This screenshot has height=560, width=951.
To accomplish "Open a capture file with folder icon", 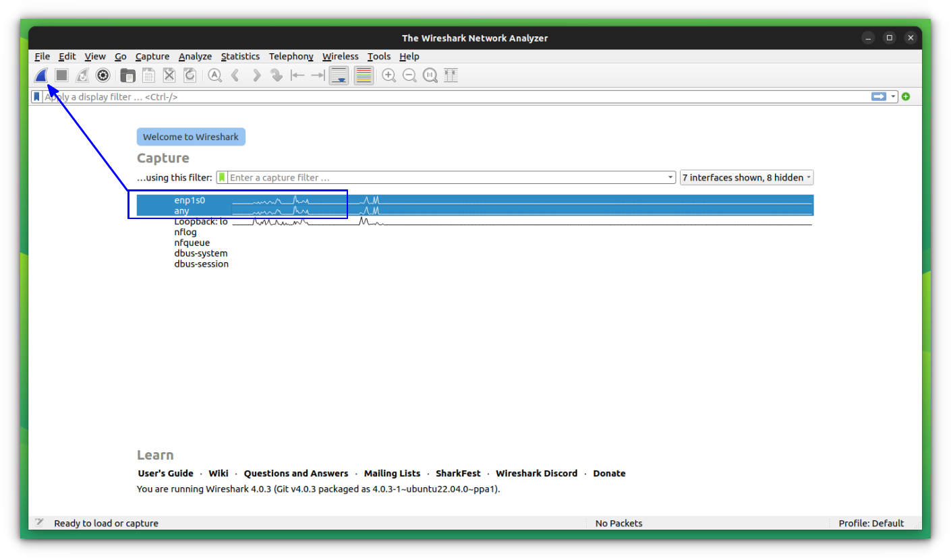I will [x=127, y=75].
